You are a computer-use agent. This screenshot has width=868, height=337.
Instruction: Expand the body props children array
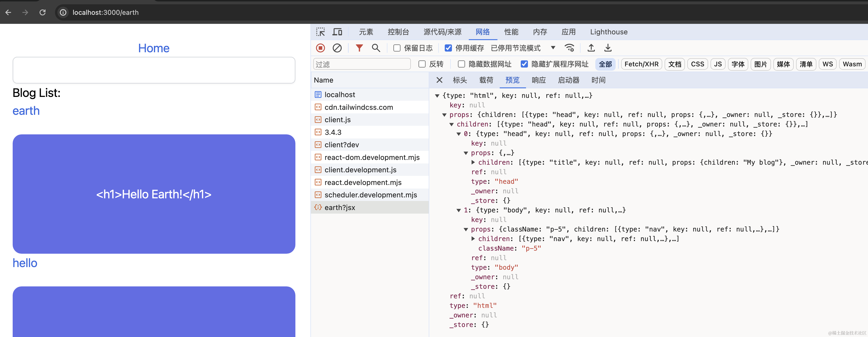pyautogui.click(x=473, y=239)
